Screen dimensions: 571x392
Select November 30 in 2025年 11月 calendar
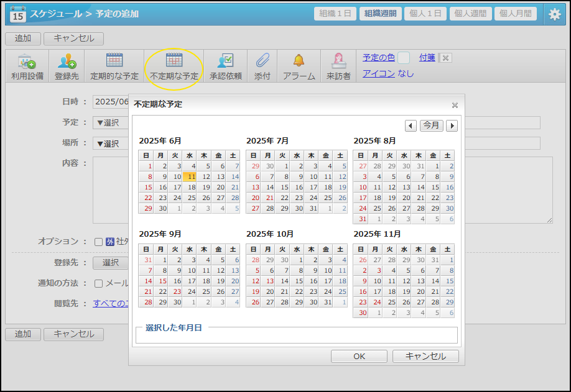click(361, 312)
